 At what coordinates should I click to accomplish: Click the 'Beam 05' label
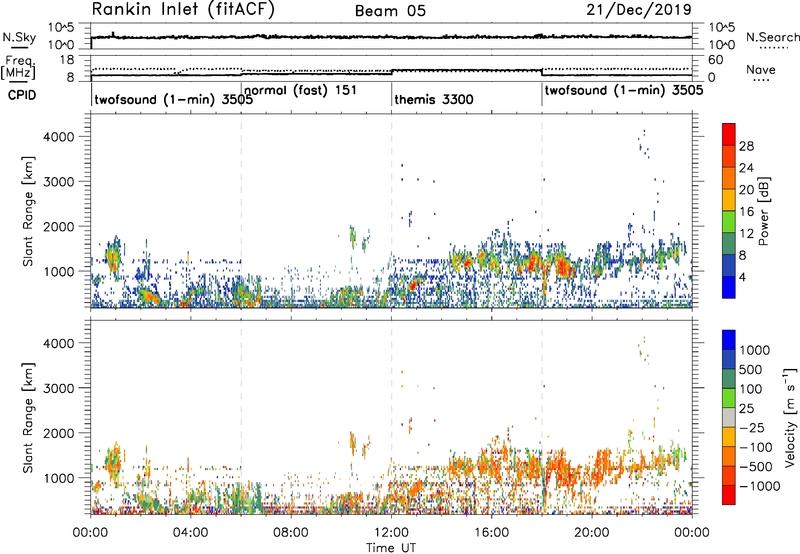click(390, 11)
